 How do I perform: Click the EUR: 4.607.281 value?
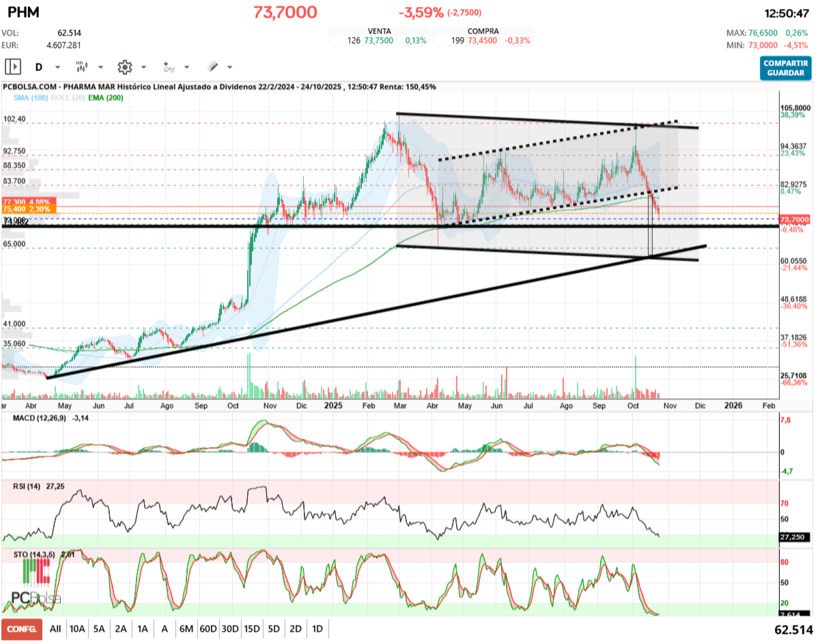click(x=64, y=45)
